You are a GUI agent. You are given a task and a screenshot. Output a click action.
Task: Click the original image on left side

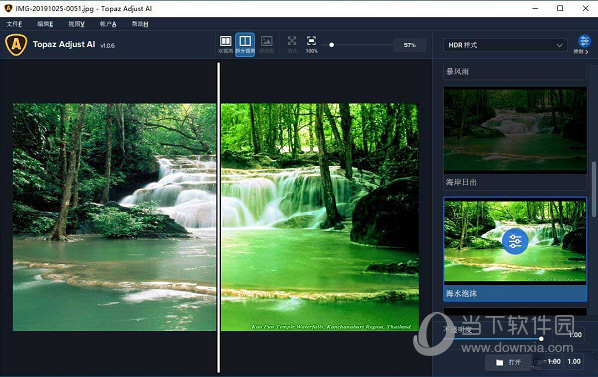point(114,217)
